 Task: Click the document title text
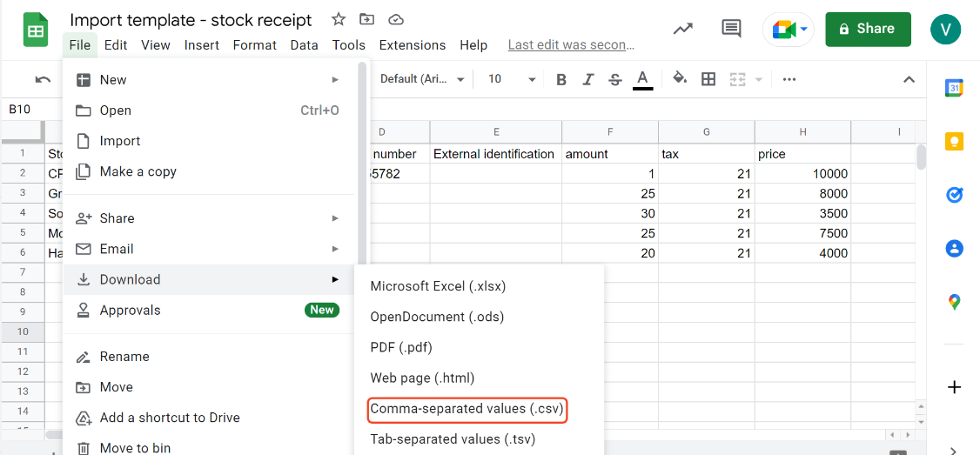coord(191,20)
